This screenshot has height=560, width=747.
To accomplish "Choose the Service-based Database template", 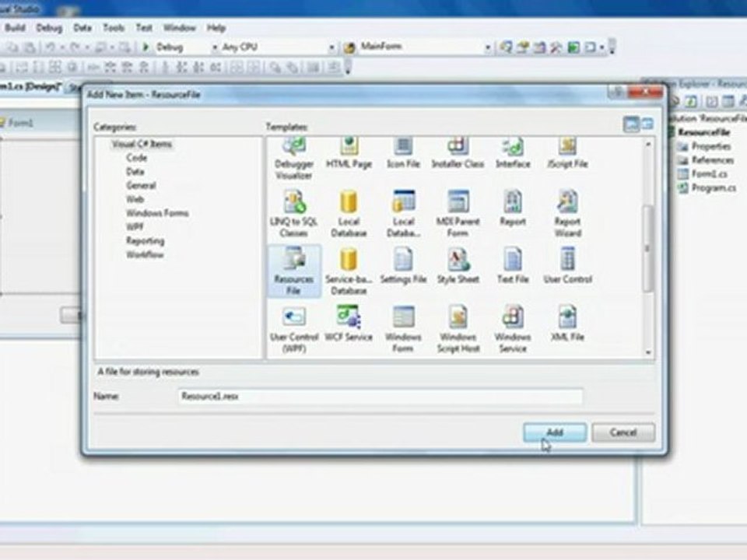I will (x=349, y=271).
